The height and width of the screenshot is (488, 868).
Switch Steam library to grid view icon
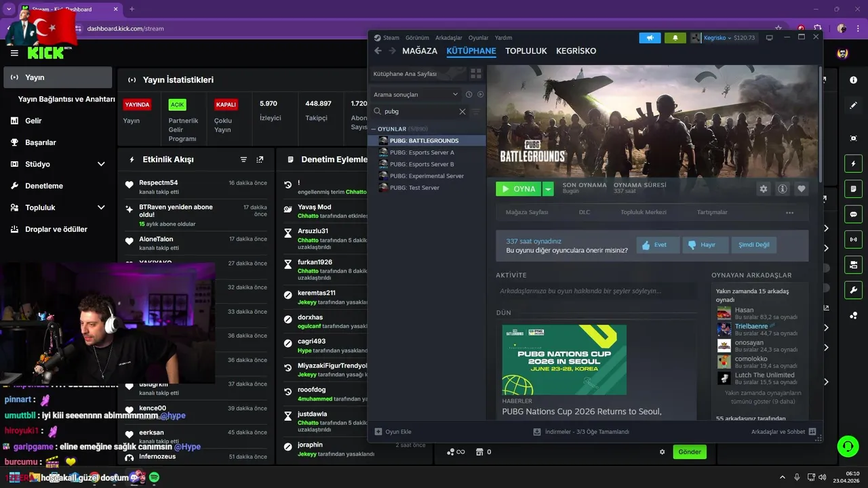476,74
